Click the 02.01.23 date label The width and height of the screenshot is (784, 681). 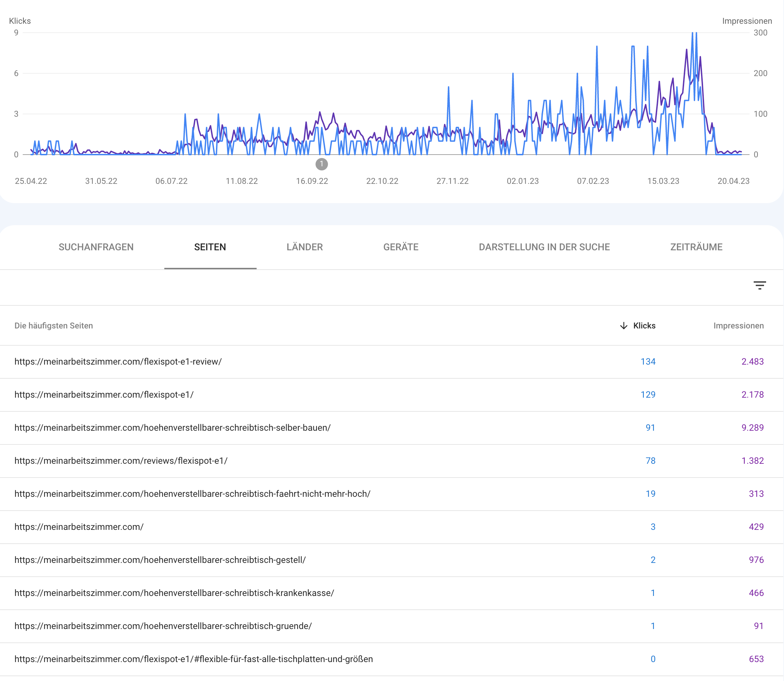pos(523,181)
